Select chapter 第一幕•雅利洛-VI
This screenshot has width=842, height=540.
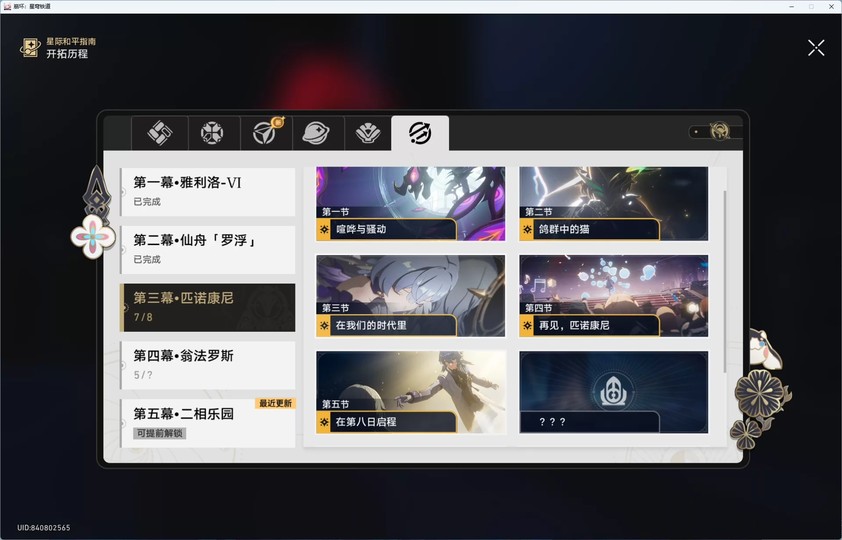coord(208,191)
